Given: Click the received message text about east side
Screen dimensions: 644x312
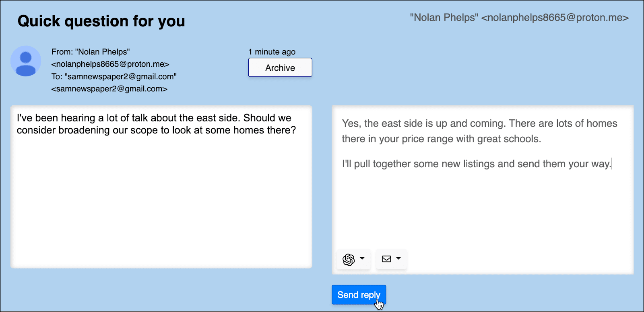Looking at the screenshot, I should 156,124.
